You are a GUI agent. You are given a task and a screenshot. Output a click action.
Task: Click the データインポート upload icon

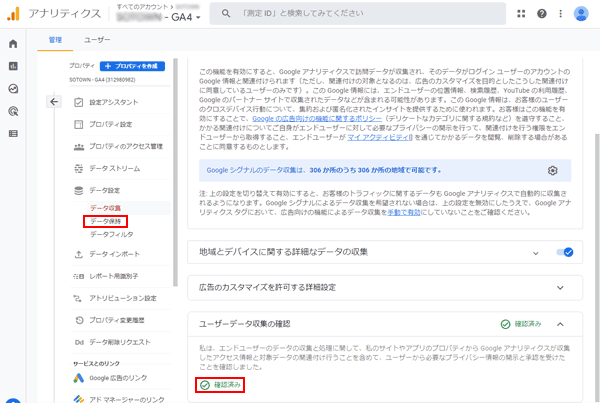pyautogui.click(x=78, y=254)
